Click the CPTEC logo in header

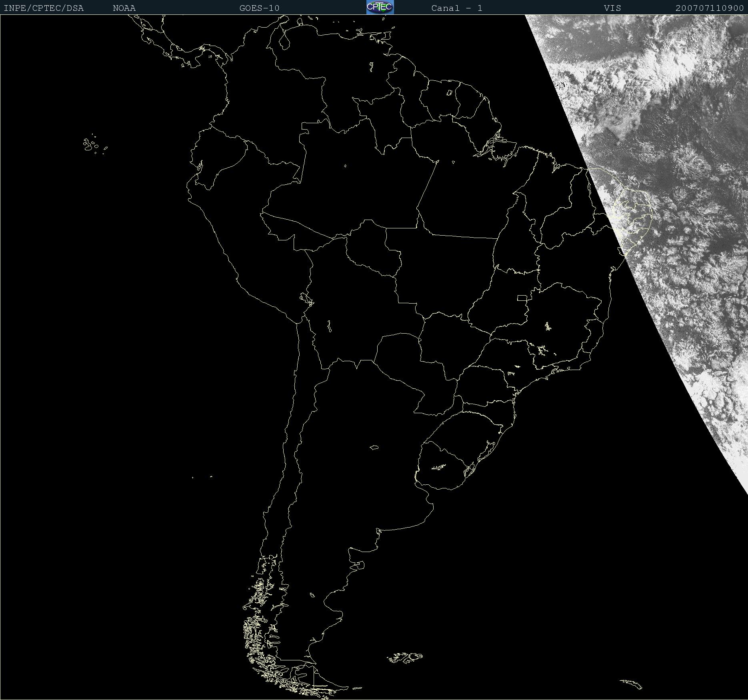coord(380,7)
